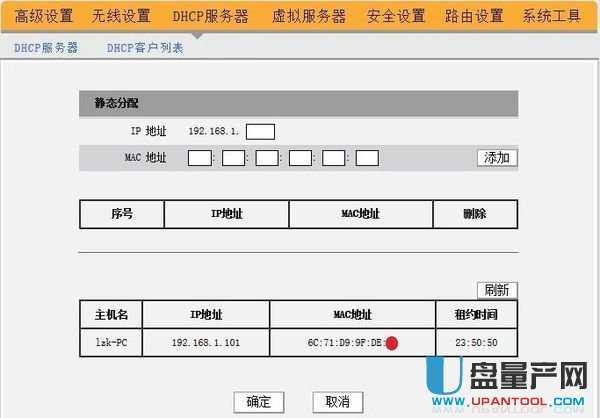The width and height of the screenshot is (600, 418).
Task: Cancel changes with the 取消 button
Action: click(337, 401)
